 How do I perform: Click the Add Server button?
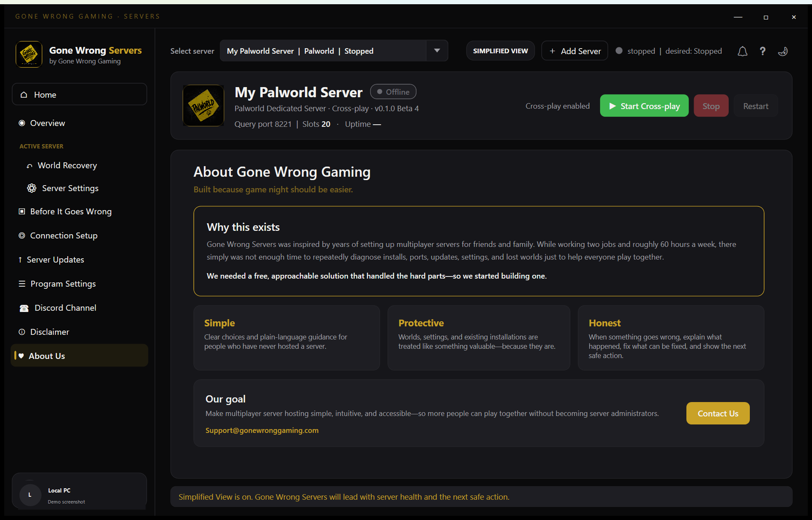[575, 51]
